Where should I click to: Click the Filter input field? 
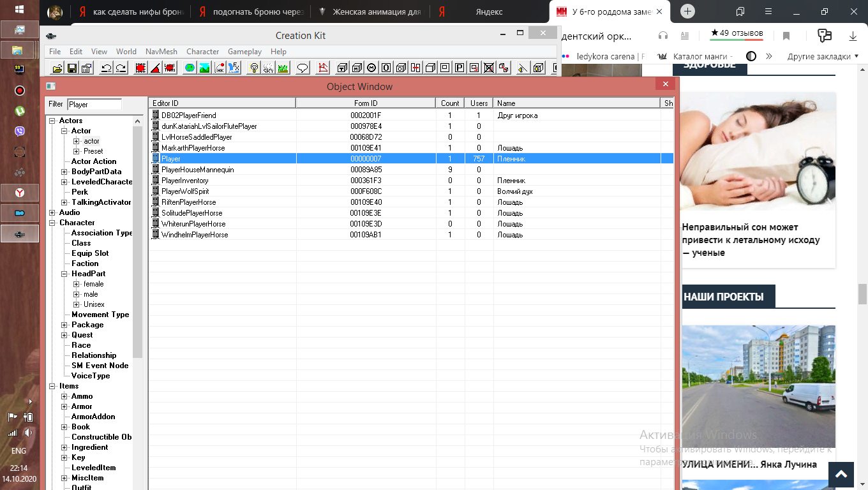pos(94,104)
